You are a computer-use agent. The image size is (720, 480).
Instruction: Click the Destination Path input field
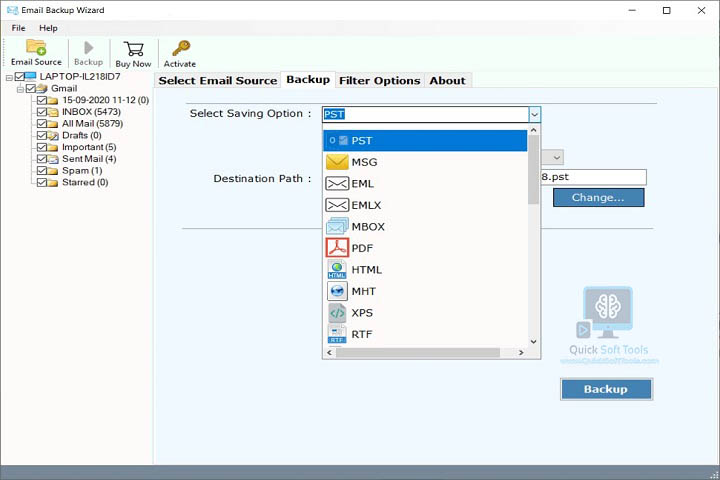pos(594,177)
